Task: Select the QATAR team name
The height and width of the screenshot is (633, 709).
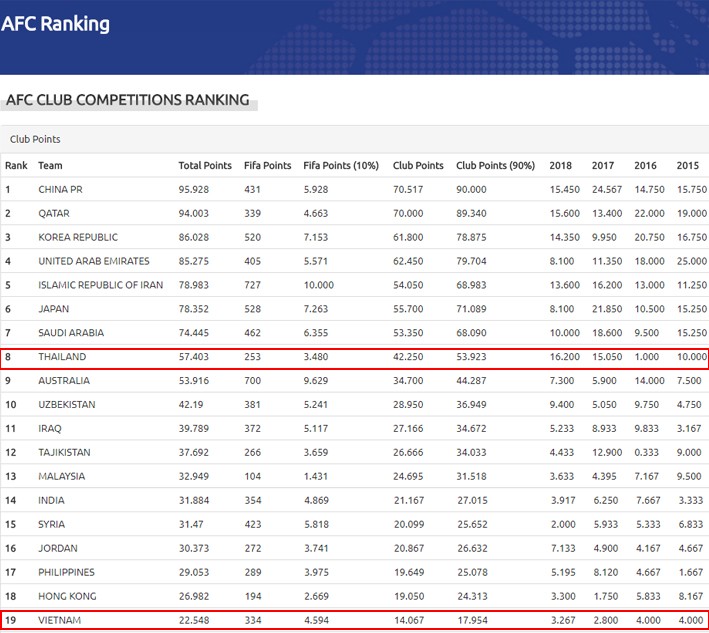Action: pyautogui.click(x=54, y=213)
